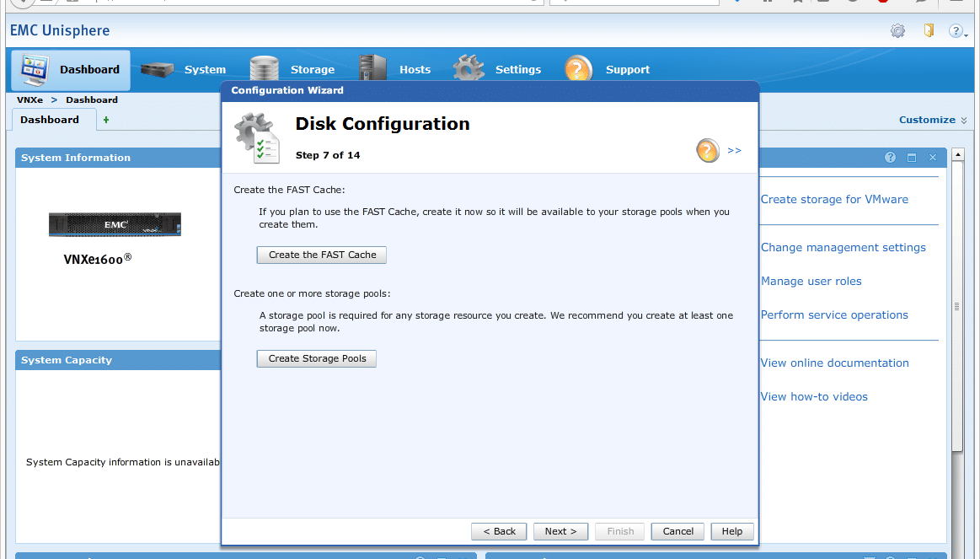This screenshot has height=559, width=980.
Task: Open the View online documentation link
Action: [x=835, y=363]
